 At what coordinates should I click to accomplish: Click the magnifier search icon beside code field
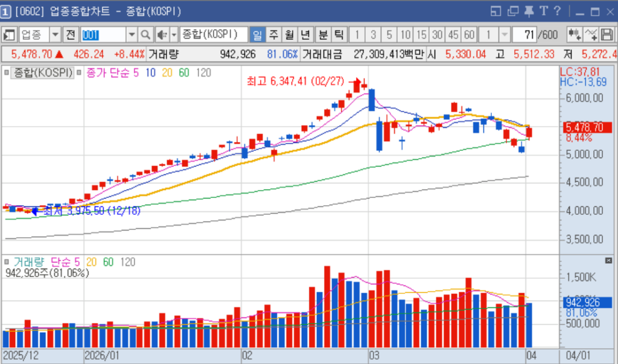[146, 34]
